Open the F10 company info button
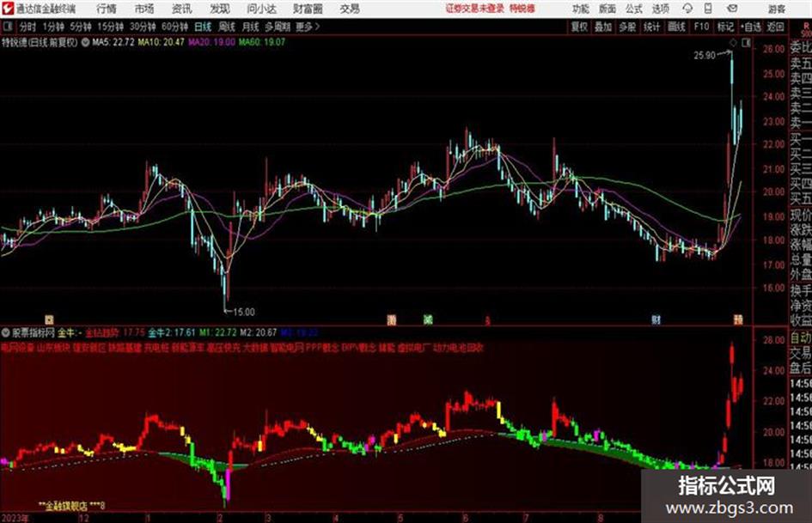 coord(701,27)
